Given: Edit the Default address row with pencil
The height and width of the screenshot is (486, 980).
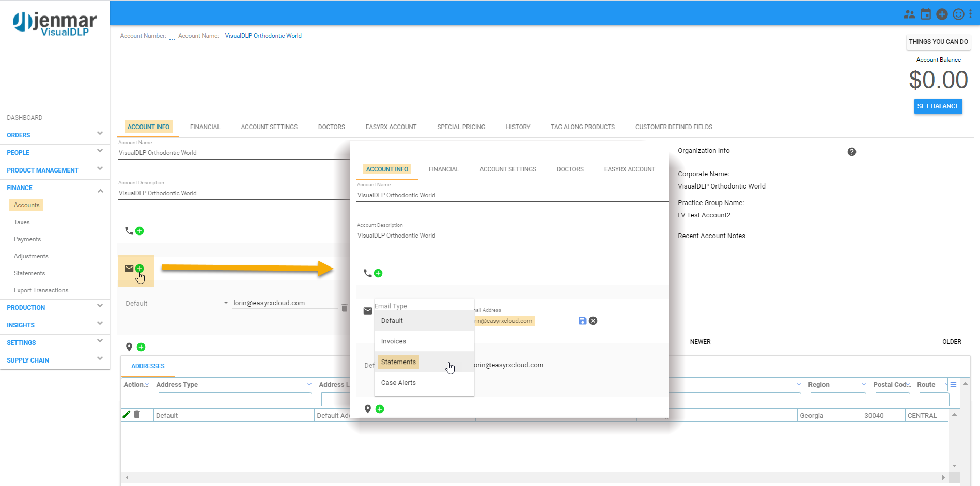Looking at the screenshot, I should [127, 414].
